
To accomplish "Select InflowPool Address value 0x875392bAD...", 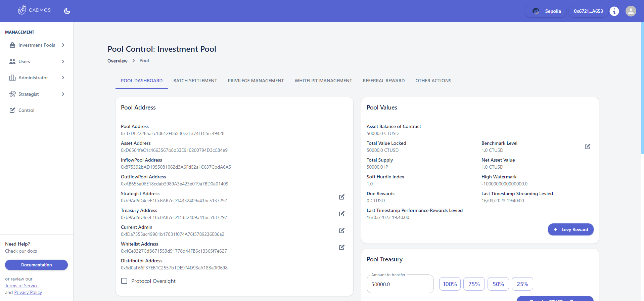I will (176, 167).
